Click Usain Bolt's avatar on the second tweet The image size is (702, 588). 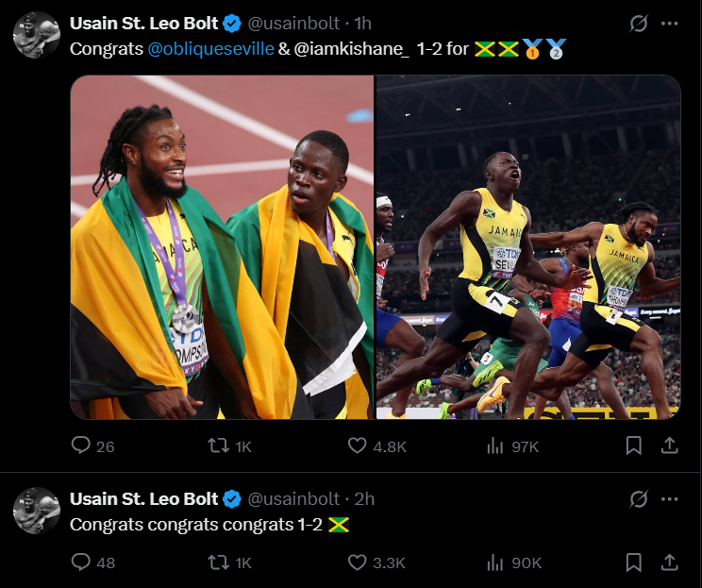coord(37,511)
